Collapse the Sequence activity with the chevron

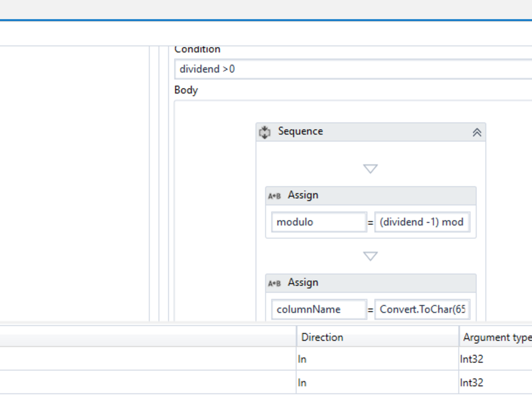tap(477, 132)
